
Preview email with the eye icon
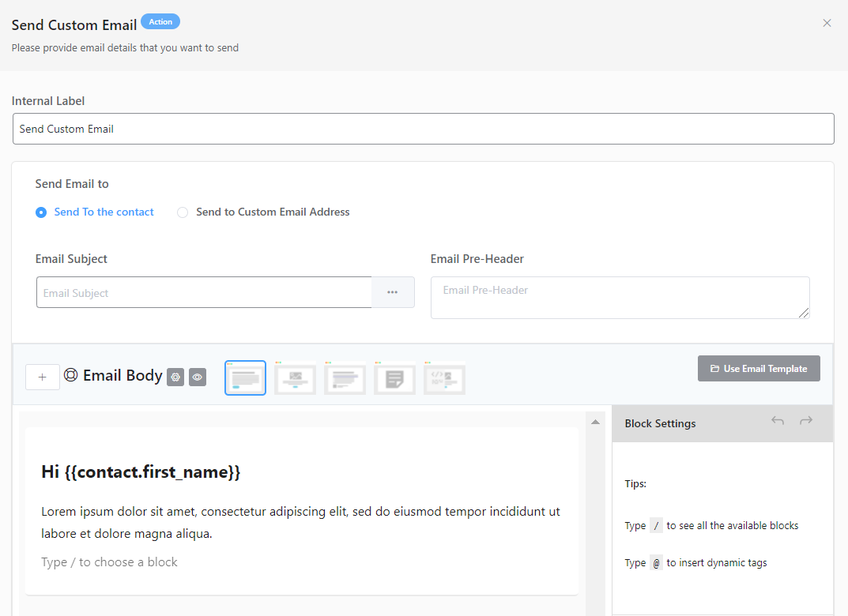tap(198, 377)
